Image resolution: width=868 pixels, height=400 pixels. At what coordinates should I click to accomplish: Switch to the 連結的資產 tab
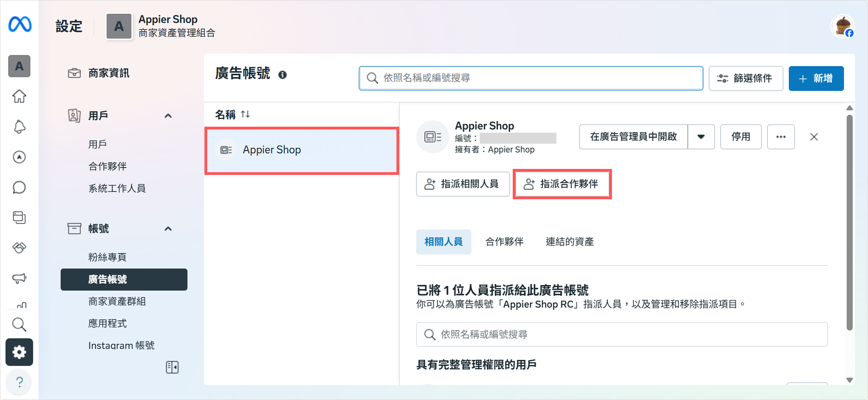[569, 242]
